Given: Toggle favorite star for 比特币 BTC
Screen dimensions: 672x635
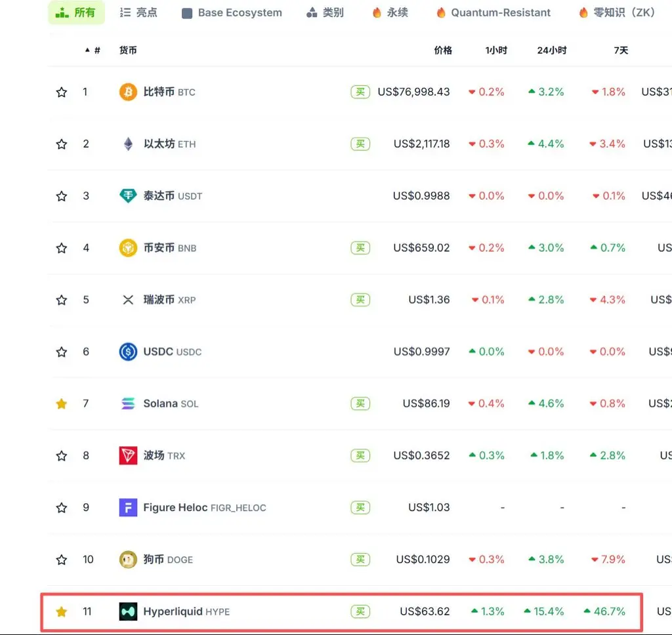Looking at the screenshot, I should click(x=61, y=92).
